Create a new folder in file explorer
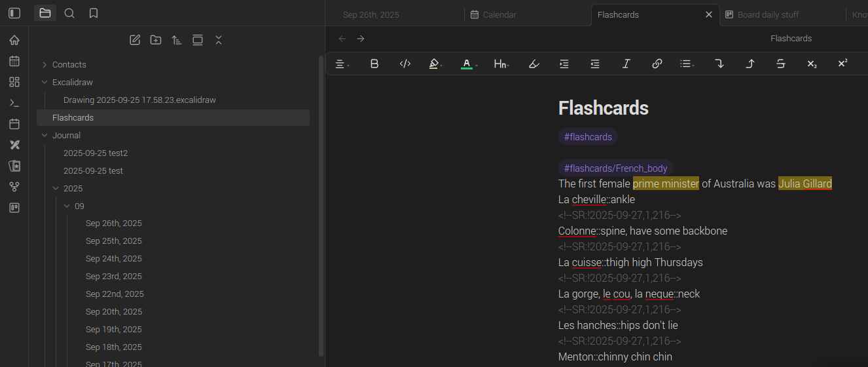This screenshot has width=868, height=367. tap(156, 40)
